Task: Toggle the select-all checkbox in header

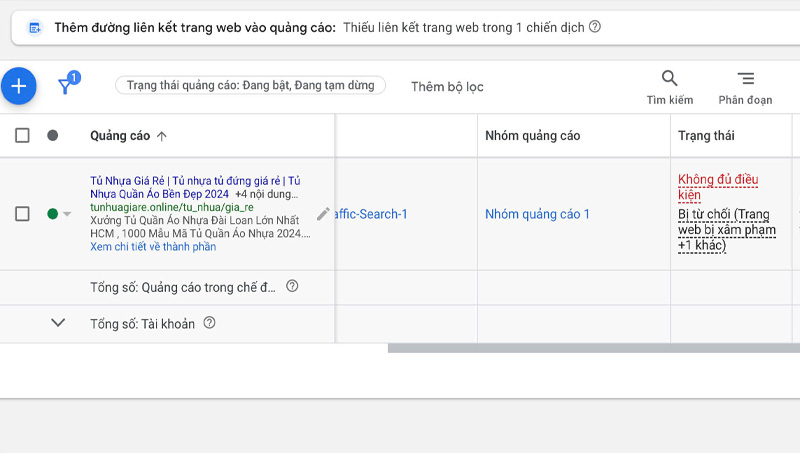Action: pyautogui.click(x=22, y=136)
